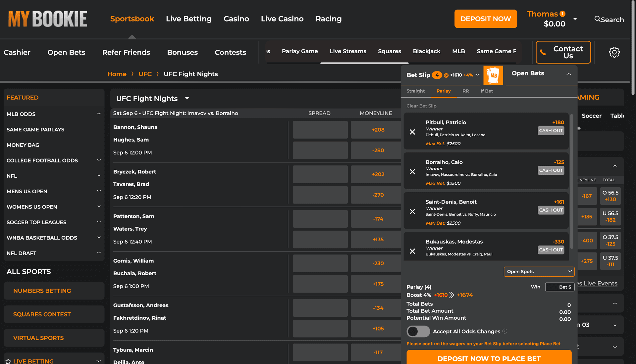Open the Search function
The image size is (636, 364).
pos(609,20)
